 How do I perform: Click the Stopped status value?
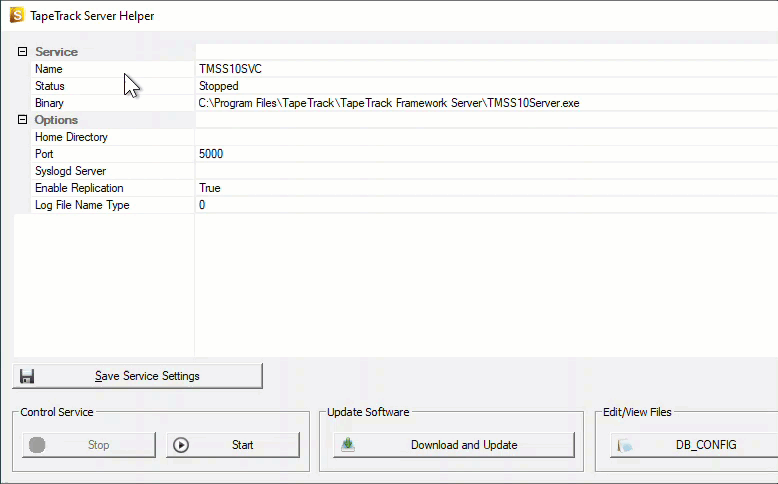[x=219, y=86]
